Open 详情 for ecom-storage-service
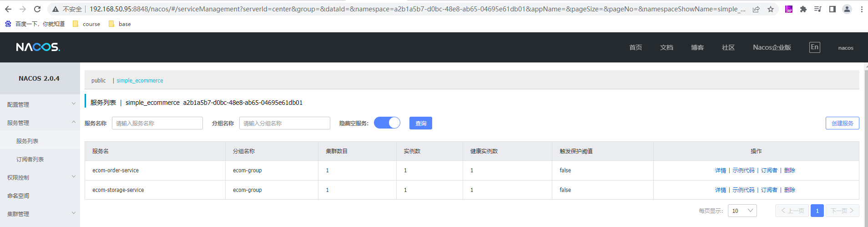 tap(721, 190)
